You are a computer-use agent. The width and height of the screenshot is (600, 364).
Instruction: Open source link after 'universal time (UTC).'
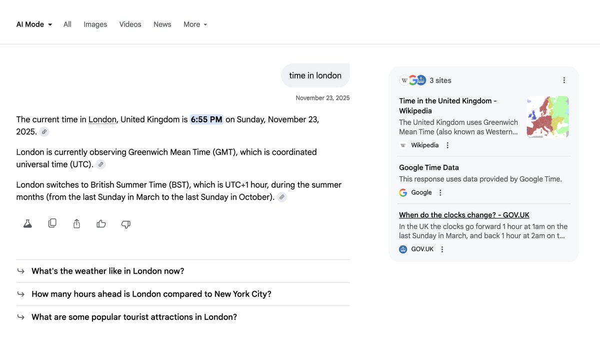(100, 164)
